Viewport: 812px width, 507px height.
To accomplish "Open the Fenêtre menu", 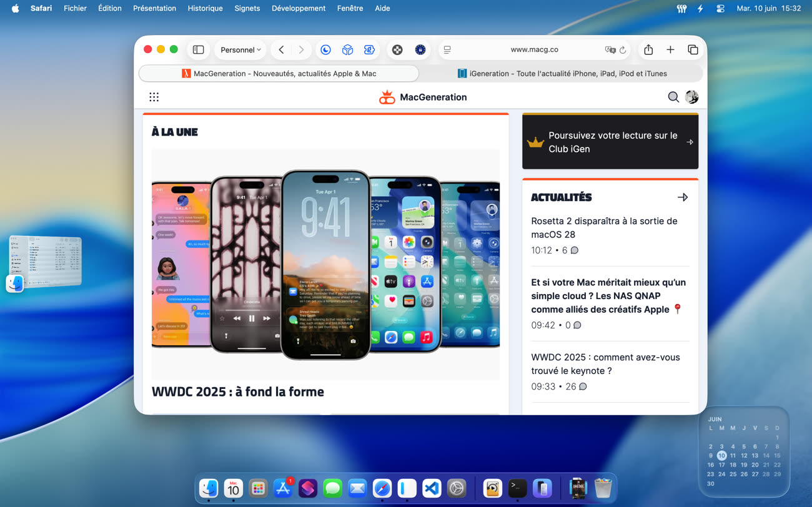I will [x=350, y=8].
